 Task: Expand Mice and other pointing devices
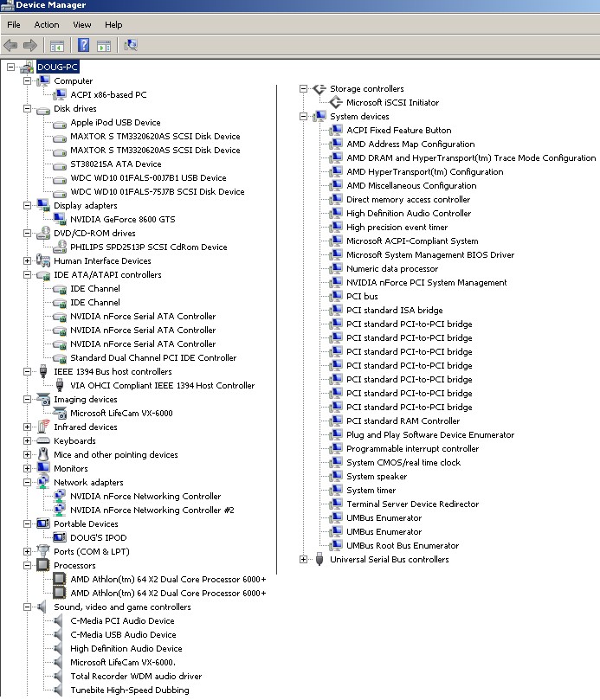click(x=27, y=454)
